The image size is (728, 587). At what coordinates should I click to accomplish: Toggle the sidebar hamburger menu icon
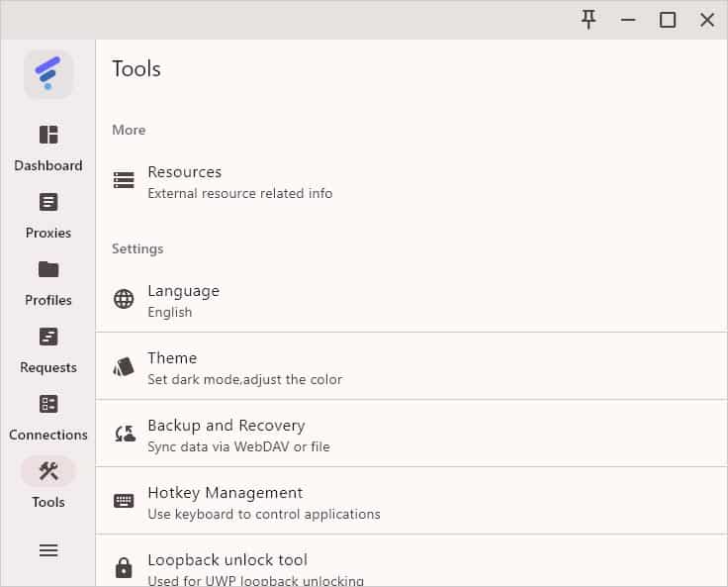tap(48, 550)
